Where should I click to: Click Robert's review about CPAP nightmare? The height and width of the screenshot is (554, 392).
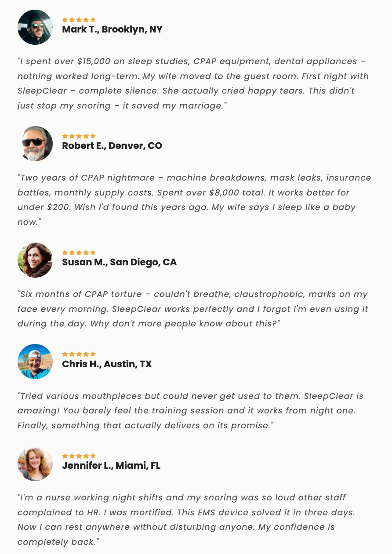tap(193, 200)
